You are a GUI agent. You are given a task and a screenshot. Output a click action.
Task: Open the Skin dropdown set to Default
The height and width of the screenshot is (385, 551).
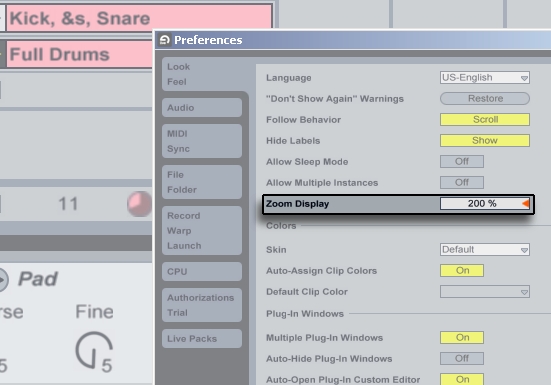[x=485, y=249]
